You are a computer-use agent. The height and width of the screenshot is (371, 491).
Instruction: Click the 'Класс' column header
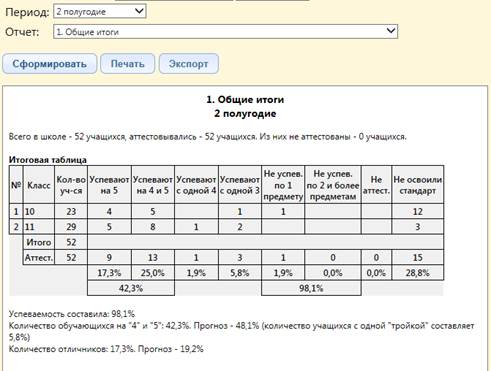click(39, 185)
